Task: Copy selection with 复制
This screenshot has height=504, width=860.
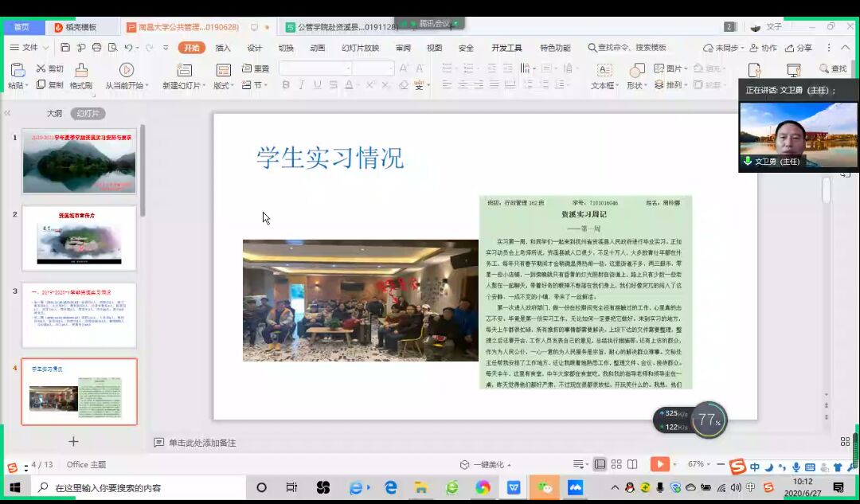Action: [x=49, y=85]
